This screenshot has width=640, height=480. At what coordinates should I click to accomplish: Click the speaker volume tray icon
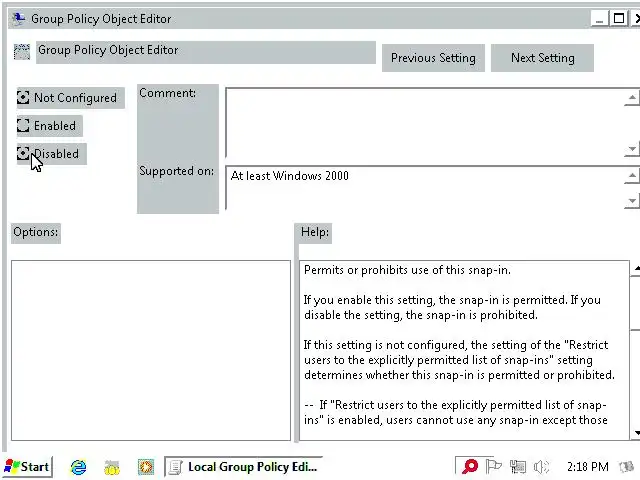(x=541, y=466)
